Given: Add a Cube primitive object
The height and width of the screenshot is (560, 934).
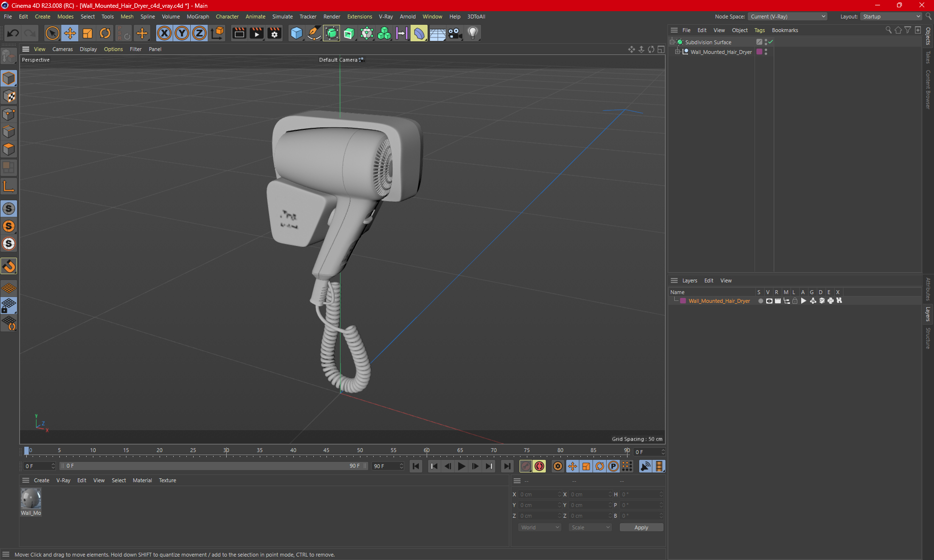Looking at the screenshot, I should (x=296, y=33).
